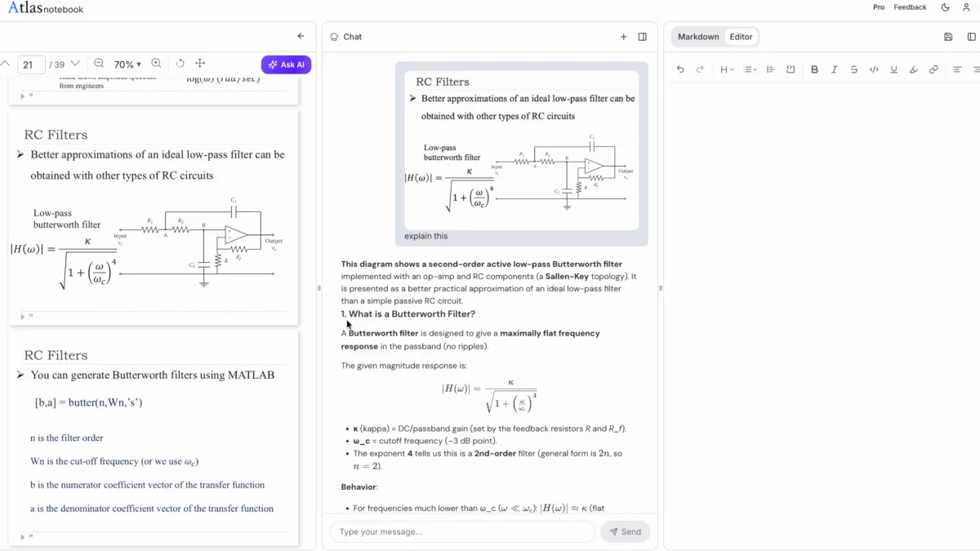
Task: Open the Pro plan link
Action: click(879, 7)
